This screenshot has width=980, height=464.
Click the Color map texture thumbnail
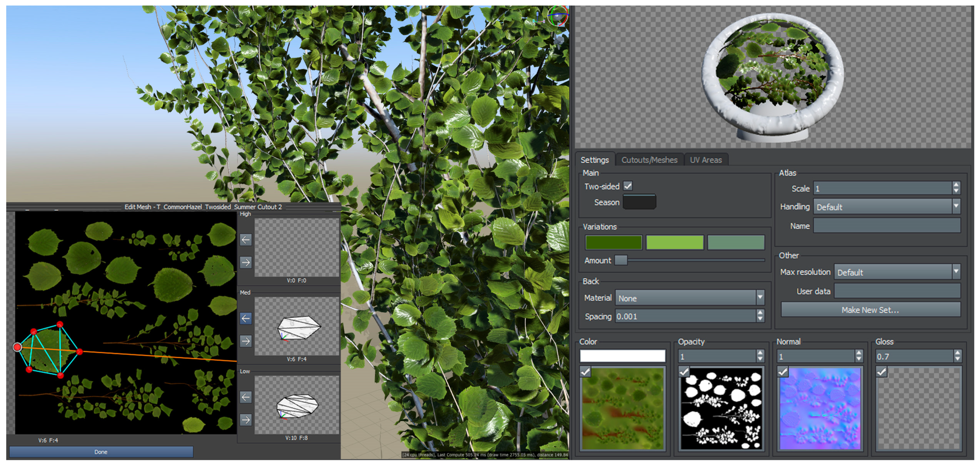(623, 408)
